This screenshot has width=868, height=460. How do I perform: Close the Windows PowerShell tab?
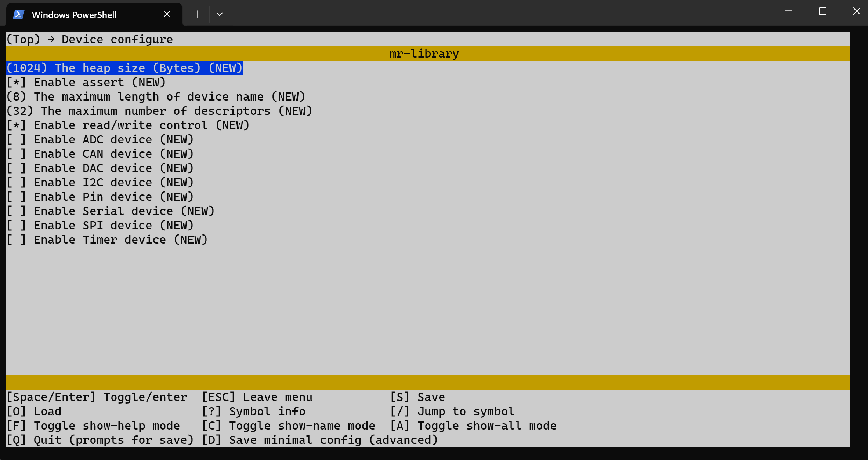pos(167,14)
